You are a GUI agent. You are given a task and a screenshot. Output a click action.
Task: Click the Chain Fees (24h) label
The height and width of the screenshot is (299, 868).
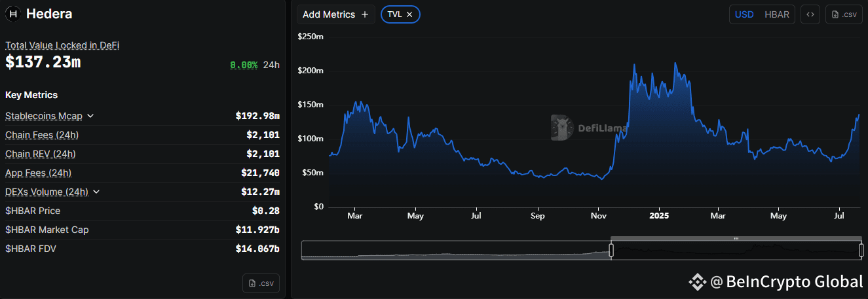coord(42,135)
